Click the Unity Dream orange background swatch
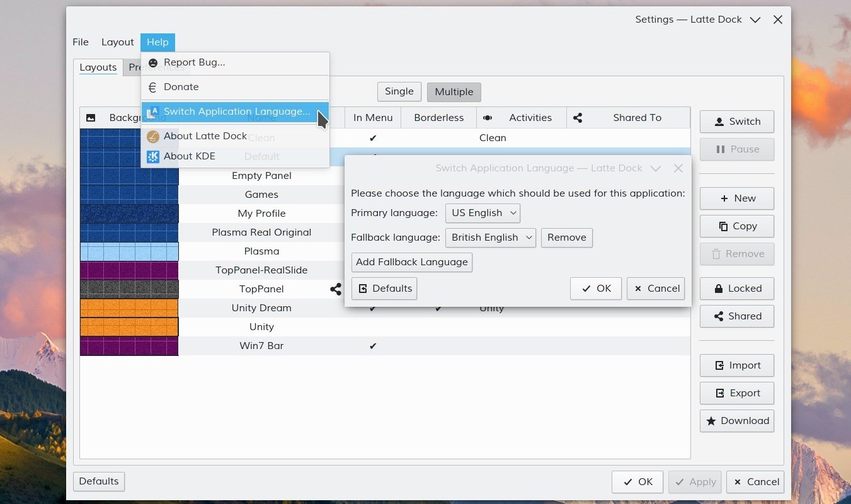The width and height of the screenshot is (851, 504). (x=129, y=308)
